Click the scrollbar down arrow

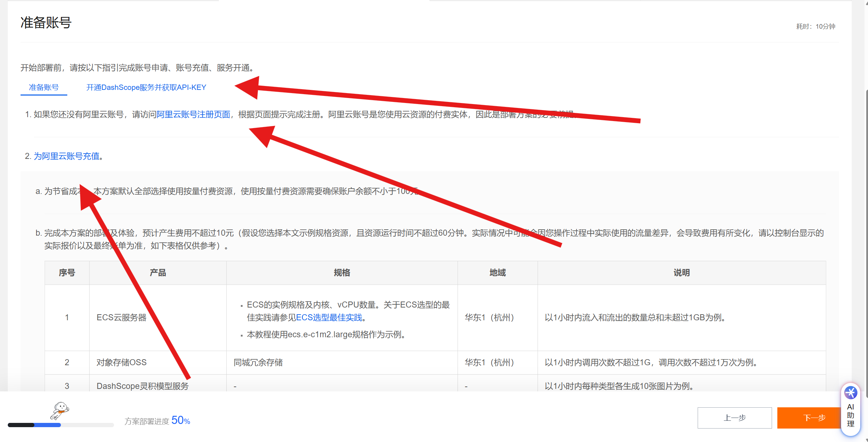(866, 440)
